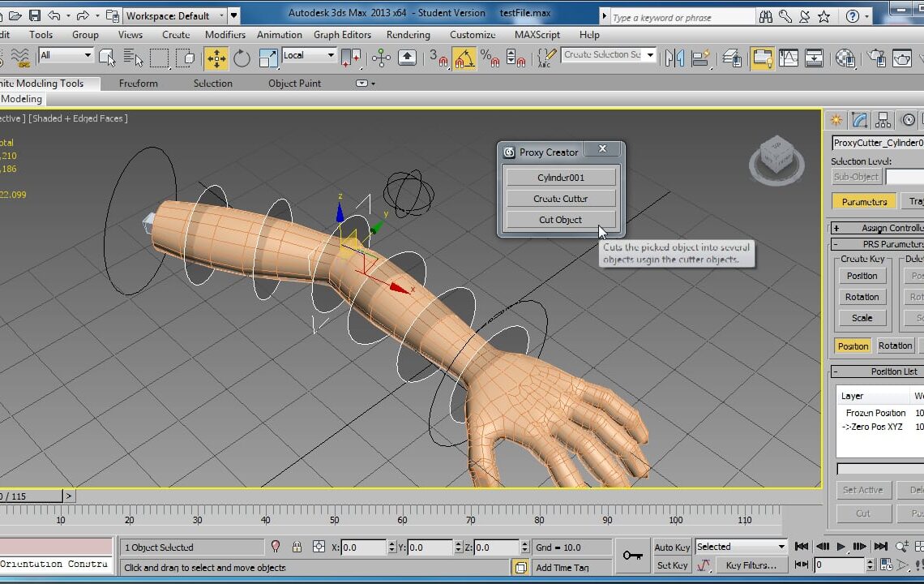Switch to the Freeform ribbon tab

point(138,83)
